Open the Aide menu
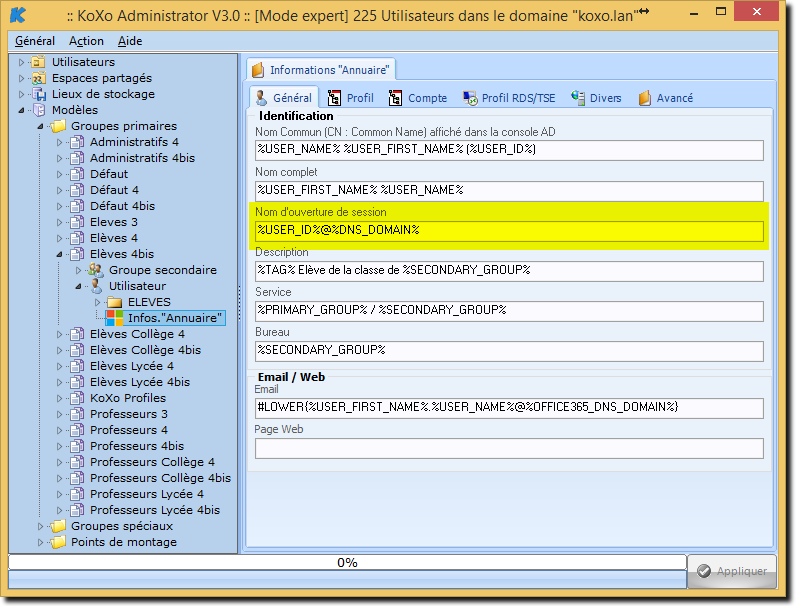 pyautogui.click(x=130, y=41)
